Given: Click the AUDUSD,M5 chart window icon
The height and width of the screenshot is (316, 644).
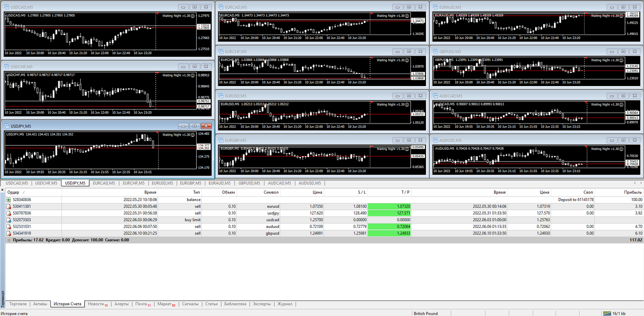Looking at the screenshot, I should click(x=435, y=140).
